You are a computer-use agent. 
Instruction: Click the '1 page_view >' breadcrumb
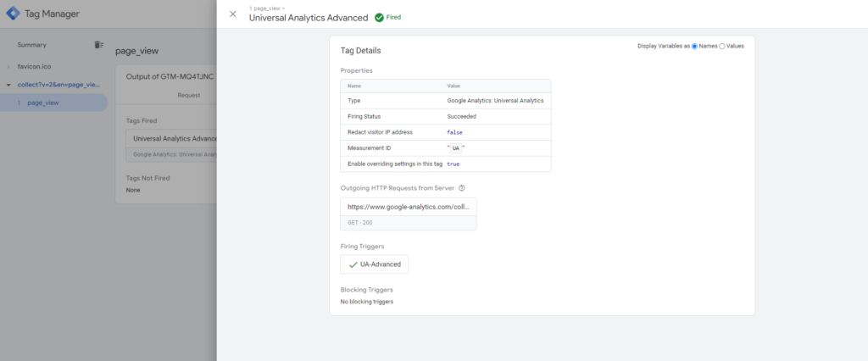point(267,8)
